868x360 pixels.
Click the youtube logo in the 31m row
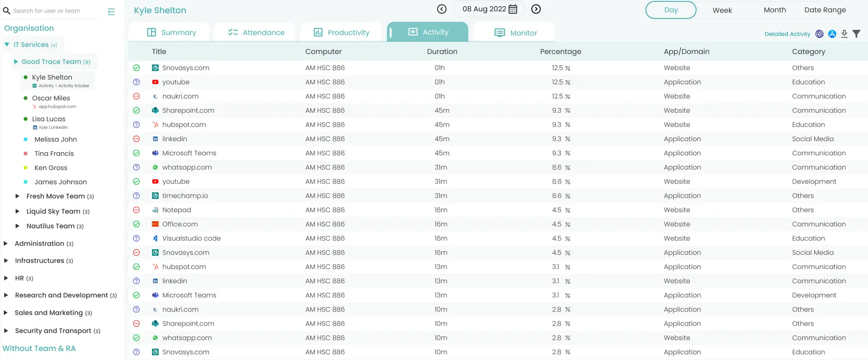tap(155, 181)
